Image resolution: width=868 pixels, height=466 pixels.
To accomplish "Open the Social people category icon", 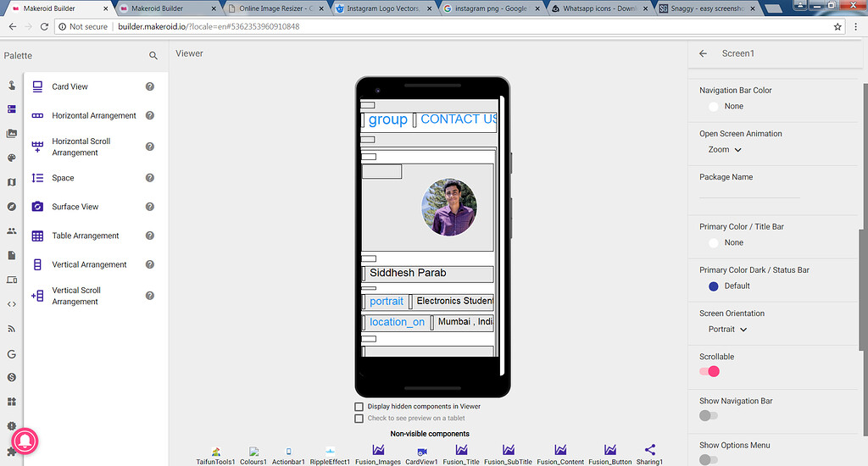I will [12, 230].
